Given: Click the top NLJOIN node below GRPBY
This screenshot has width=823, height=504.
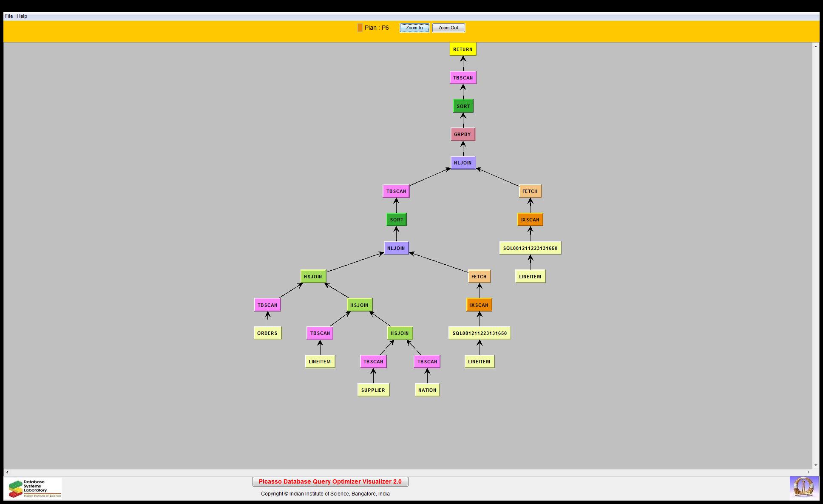Looking at the screenshot, I should click(x=463, y=163).
